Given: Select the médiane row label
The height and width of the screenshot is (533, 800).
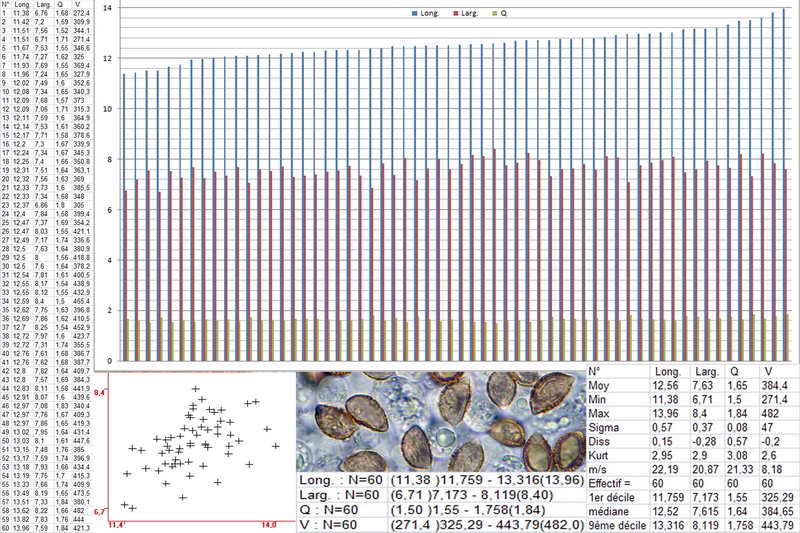Looking at the screenshot, I should pos(607,511).
